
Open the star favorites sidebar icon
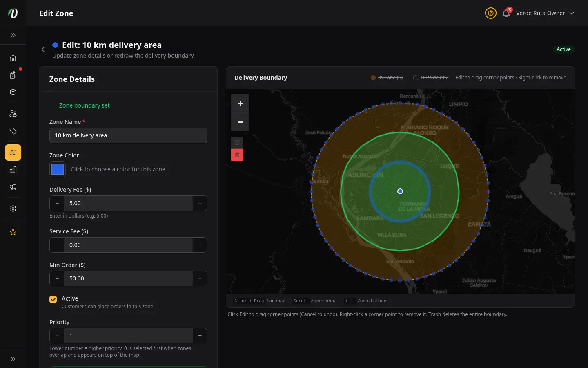tap(13, 232)
